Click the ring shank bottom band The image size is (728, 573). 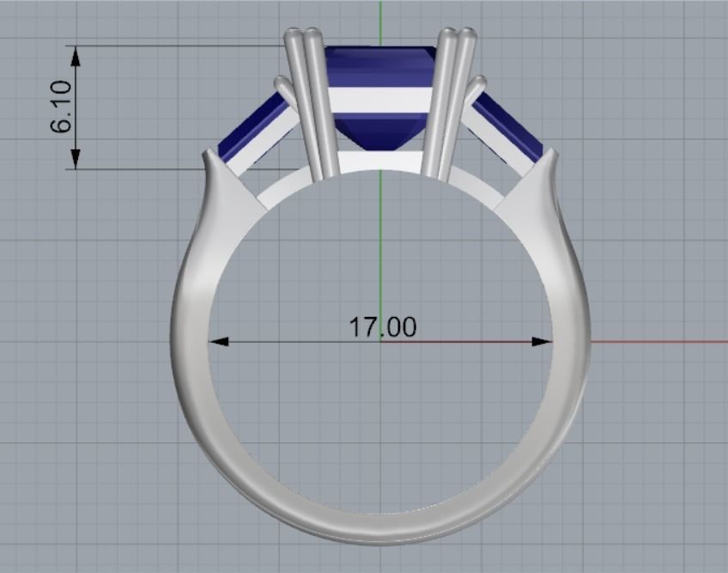[x=380, y=528]
